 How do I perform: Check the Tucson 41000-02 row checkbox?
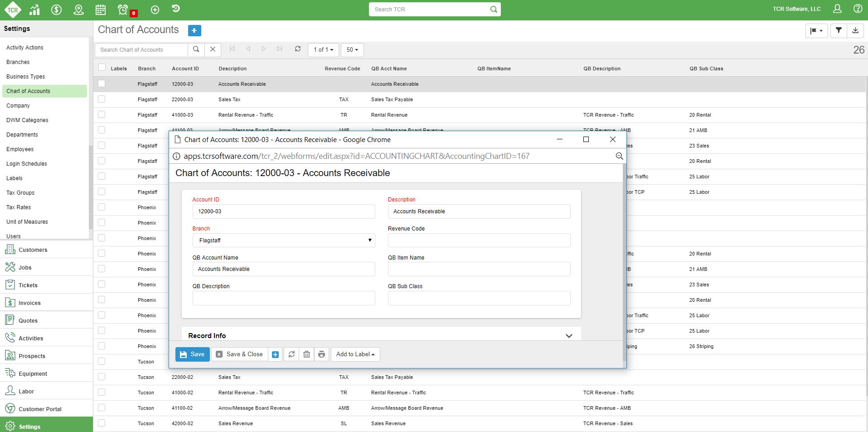point(102,392)
